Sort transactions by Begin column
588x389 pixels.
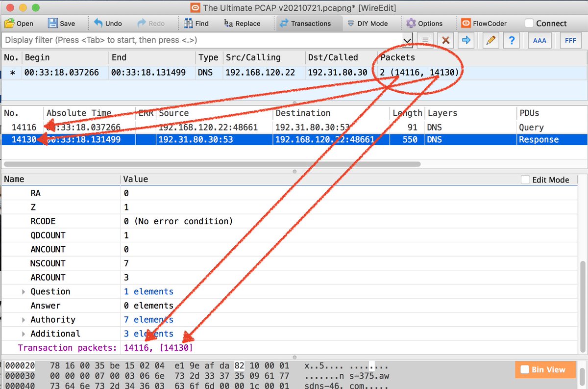(x=65, y=57)
